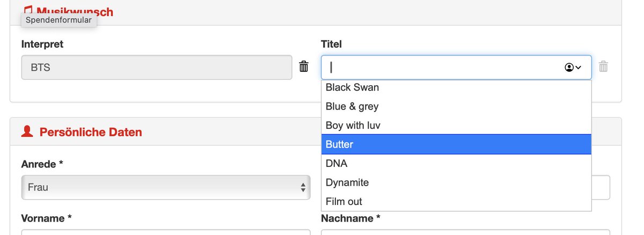The image size is (644, 235).
Task: Click the person icon beside Persönliche Daten
Action: (27, 131)
